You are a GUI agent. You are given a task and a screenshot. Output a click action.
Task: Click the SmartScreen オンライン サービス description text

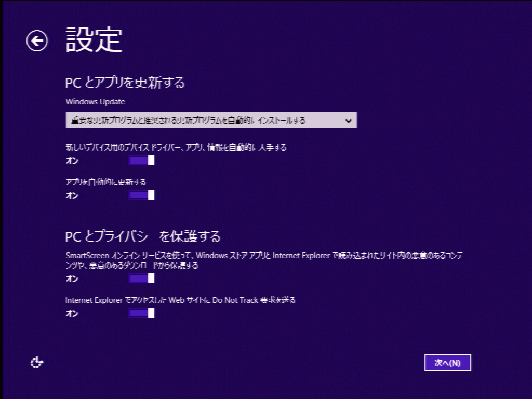264,260
